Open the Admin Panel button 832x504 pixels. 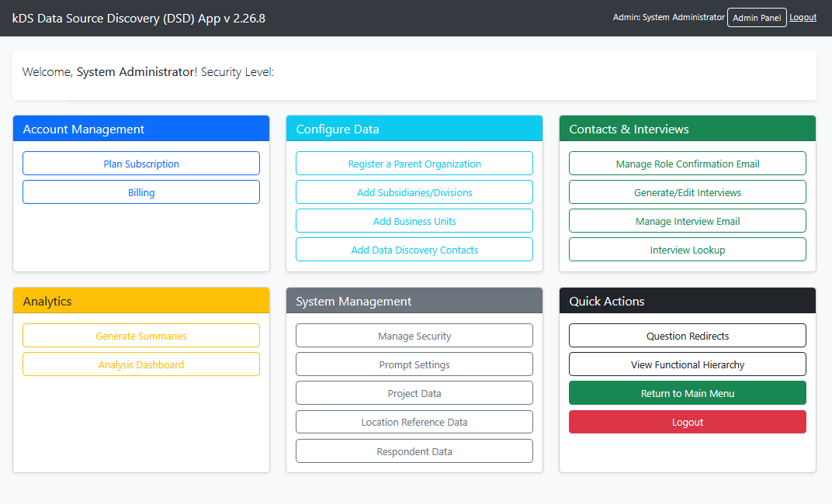coord(756,18)
